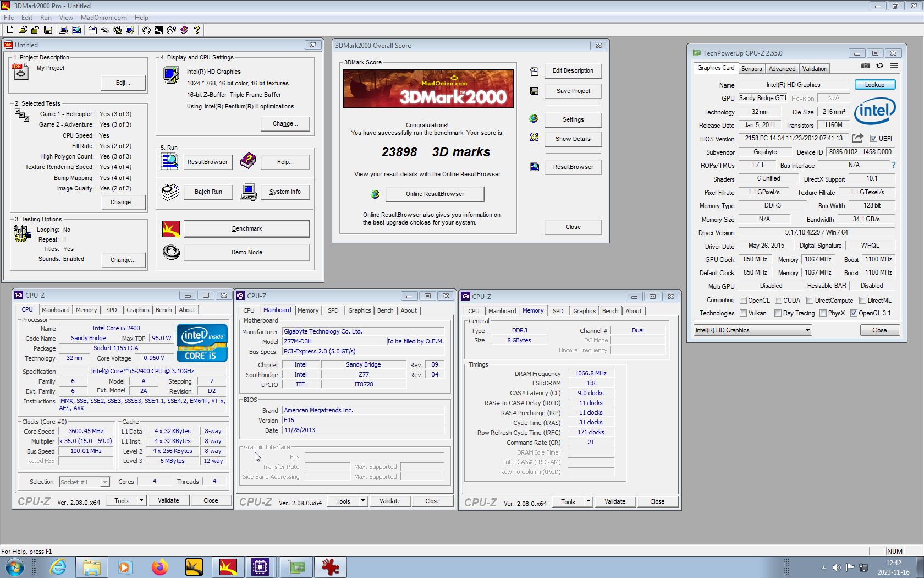Open Internet Explorer from the taskbar
The height and width of the screenshot is (578, 924).
pos(58,567)
